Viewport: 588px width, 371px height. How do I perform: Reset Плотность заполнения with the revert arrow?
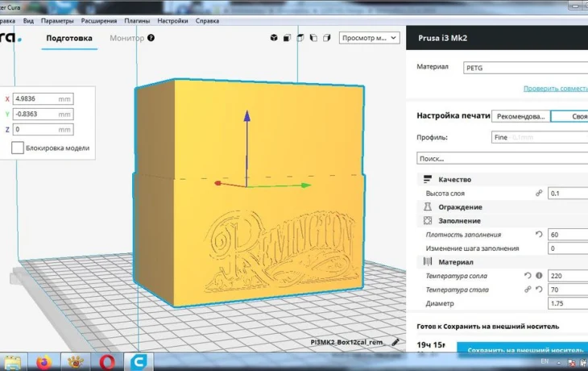click(539, 235)
